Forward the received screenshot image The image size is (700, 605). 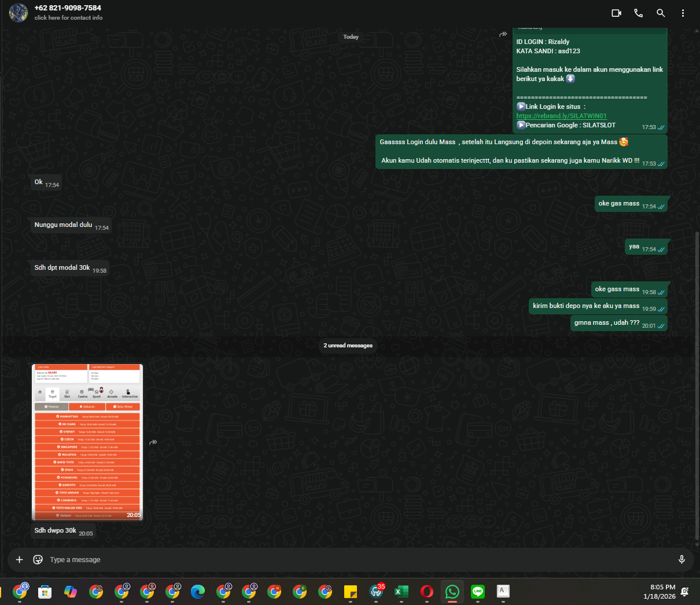tap(153, 442)
